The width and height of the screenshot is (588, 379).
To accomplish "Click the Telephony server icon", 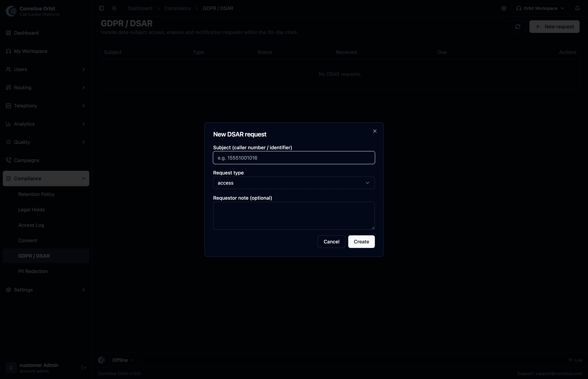I will pos(8,106).
